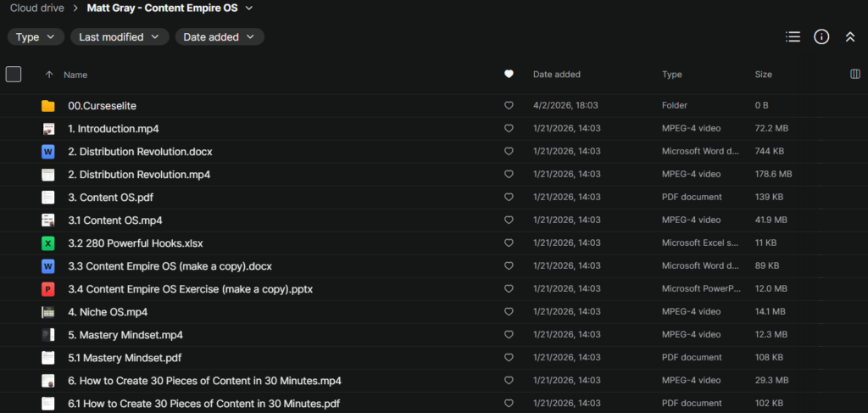Click Word icon for Distribution Revolution.docx
The width and height of the screenshot is (868, 413).
48,152
